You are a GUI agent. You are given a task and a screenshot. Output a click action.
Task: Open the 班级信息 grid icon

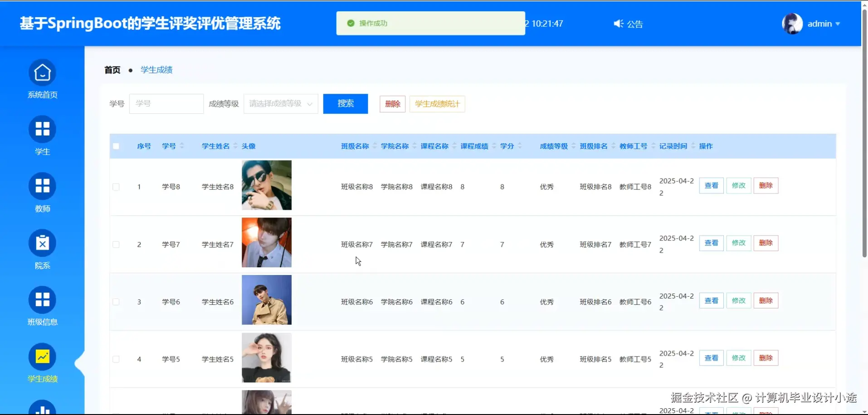coord(42,299)
